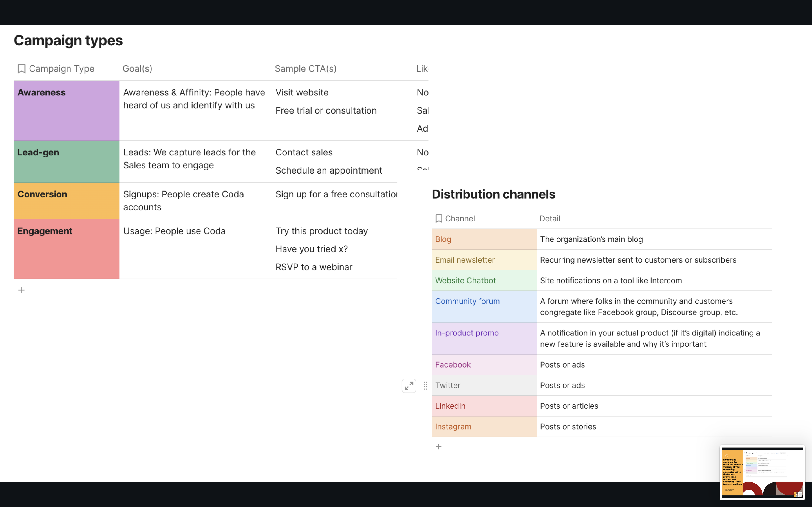Click the Goal(s) column header
The height and width of the screenshot is (507, 812).
137,68
